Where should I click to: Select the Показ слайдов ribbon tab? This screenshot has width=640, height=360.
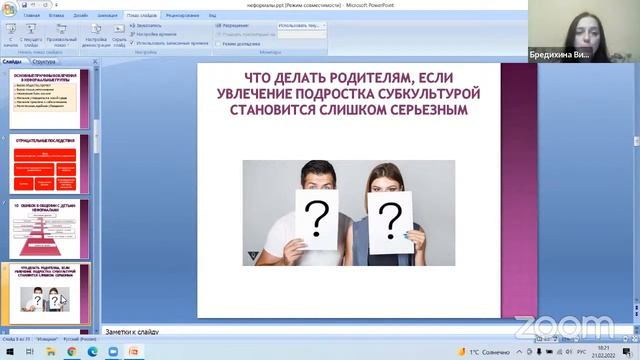(141, 16)
